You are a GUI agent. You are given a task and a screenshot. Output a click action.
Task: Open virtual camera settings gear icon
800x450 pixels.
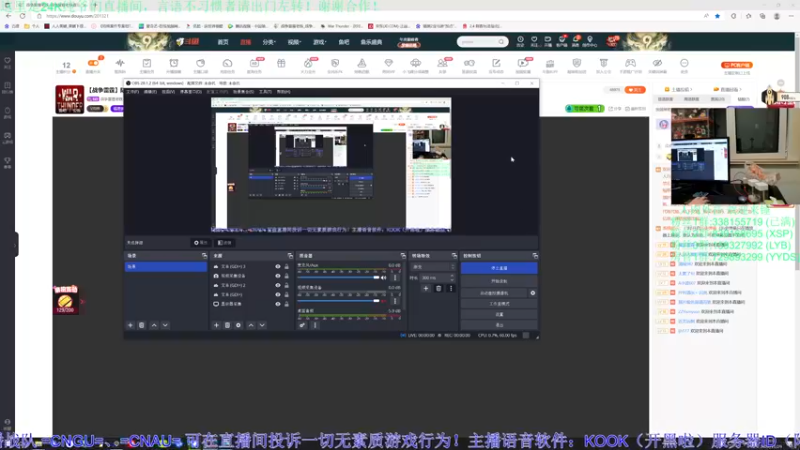point(533,293)
